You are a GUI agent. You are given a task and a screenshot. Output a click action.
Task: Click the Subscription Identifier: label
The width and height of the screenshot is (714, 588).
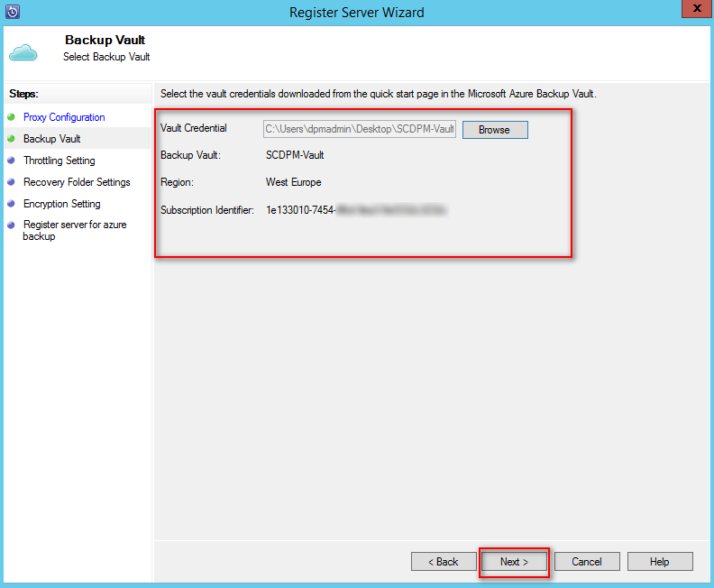tap(207, 210)
